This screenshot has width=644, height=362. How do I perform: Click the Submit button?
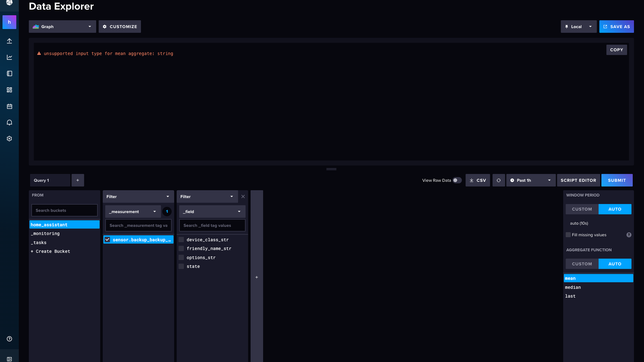point(617,180)
